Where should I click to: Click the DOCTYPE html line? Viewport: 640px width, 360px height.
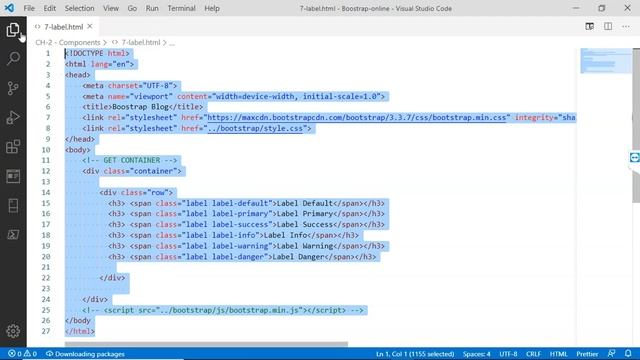click(x=97, y=53)
